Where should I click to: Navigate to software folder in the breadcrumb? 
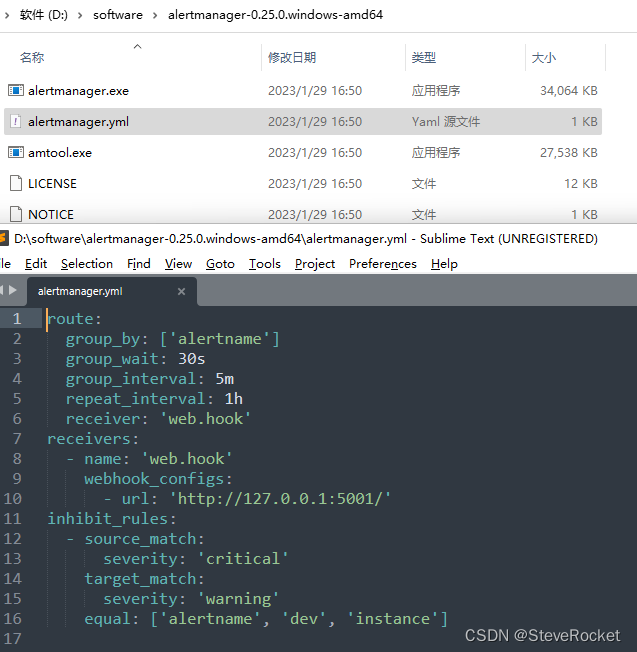tap(118, 15)
